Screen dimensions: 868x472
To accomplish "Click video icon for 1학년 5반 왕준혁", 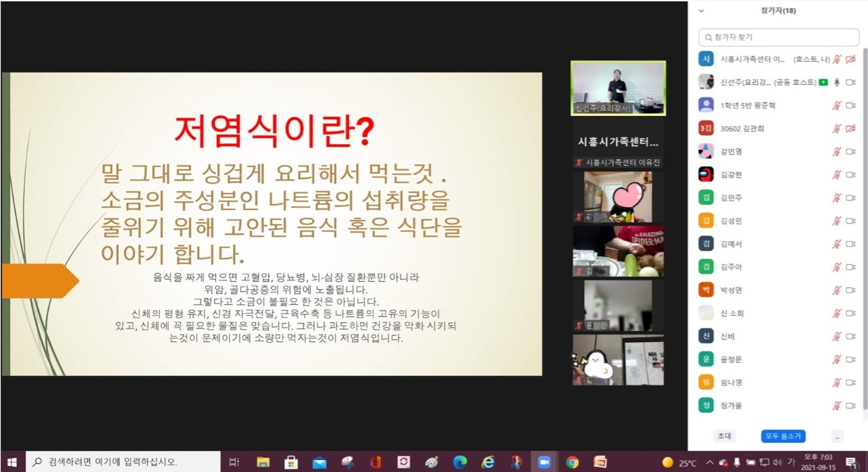I will coord(850,105).
